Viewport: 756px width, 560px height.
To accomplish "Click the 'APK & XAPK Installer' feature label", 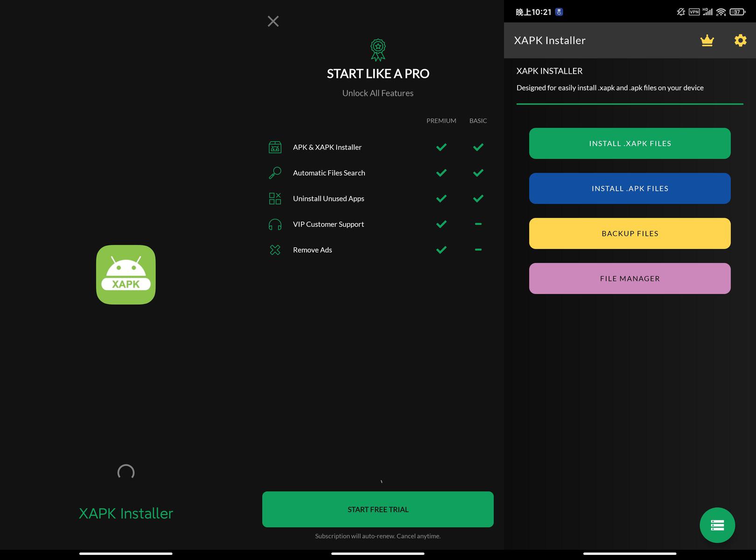I will [x=327, y=147].
